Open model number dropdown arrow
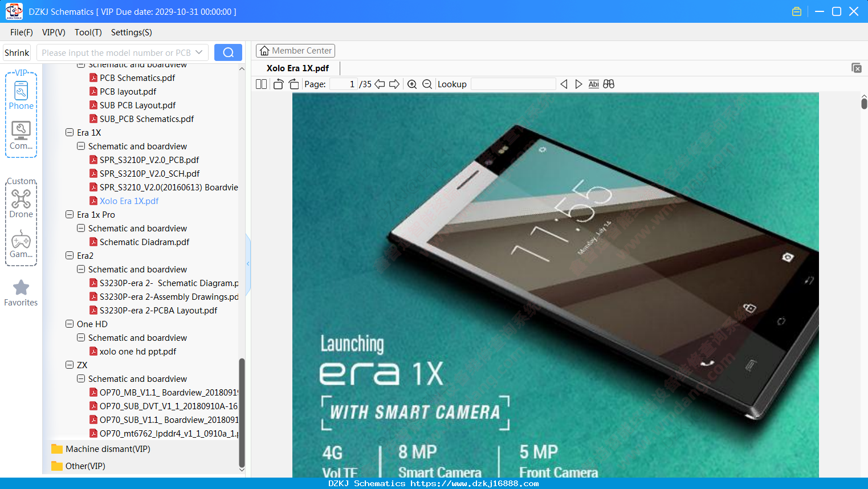This screenshot has height=489, width=868. [x=199, y=52]
